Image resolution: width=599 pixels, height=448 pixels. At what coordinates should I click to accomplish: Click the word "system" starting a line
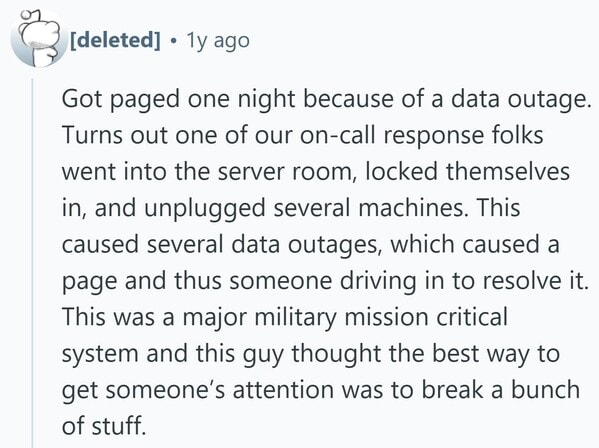pos(100,355)
